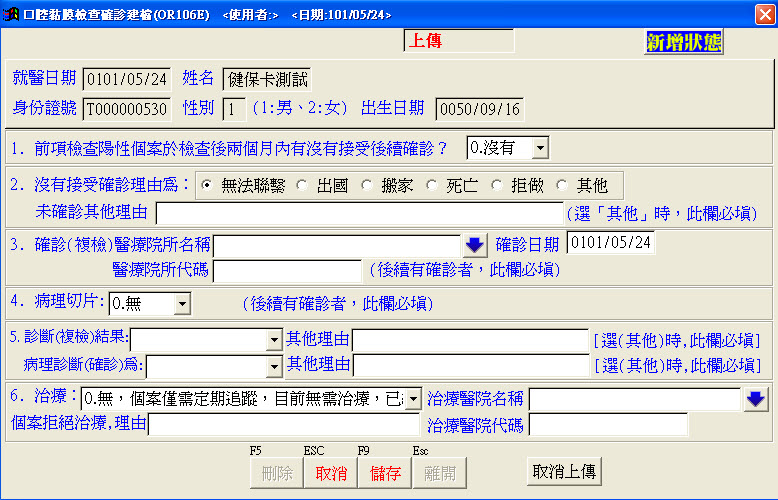
Task: Click the 刪除 button
Action: 277,473
